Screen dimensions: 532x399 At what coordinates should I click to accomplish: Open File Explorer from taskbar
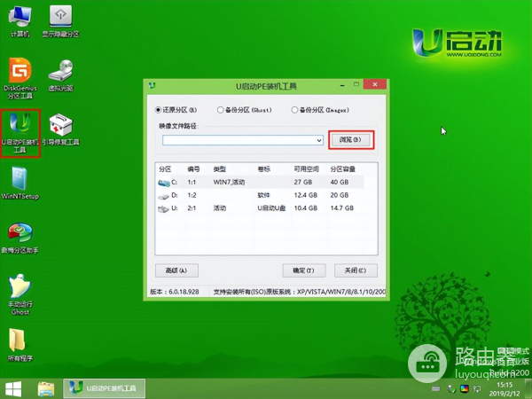pyautogui.click(x=46, y=389)
